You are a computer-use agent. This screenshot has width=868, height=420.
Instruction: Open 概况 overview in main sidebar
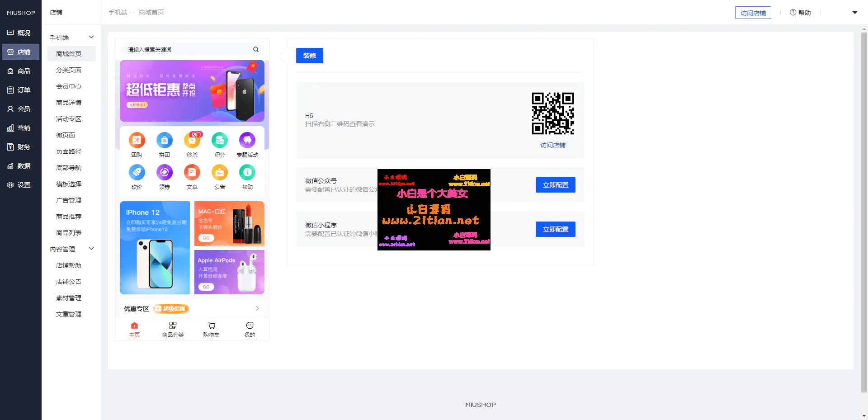point(21,33)
